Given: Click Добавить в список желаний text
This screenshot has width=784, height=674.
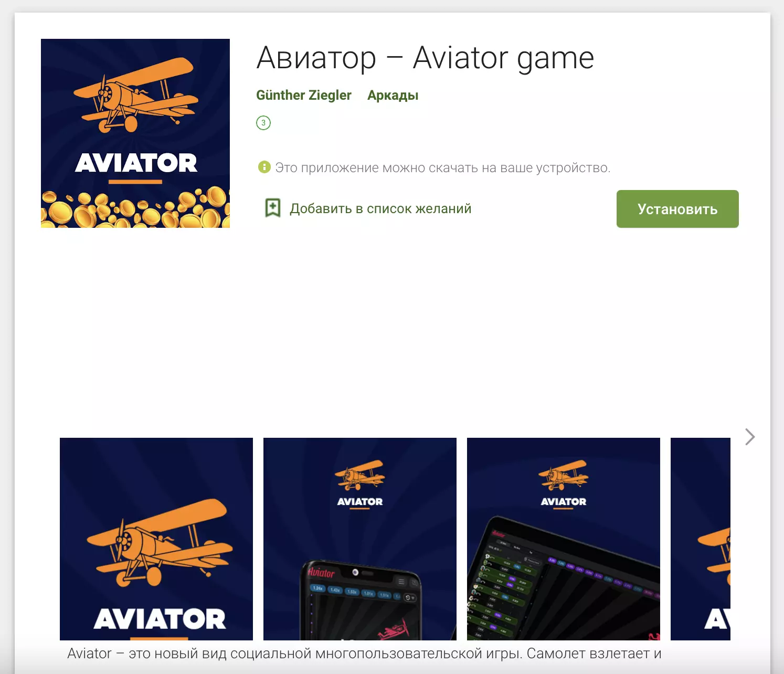Looking at the screenshot, I should [380, 209].
